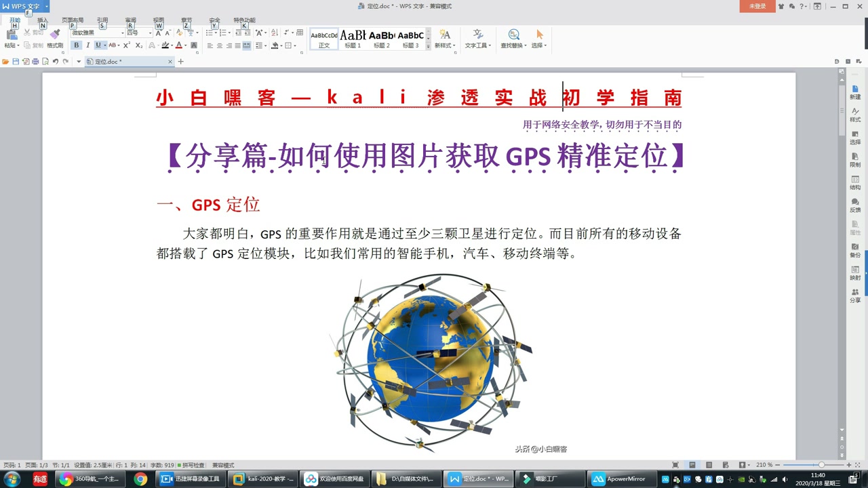Open the 特色功能 ribbon tab
Image resolution: width=868 pixels, height=488 pixels.
244,20
